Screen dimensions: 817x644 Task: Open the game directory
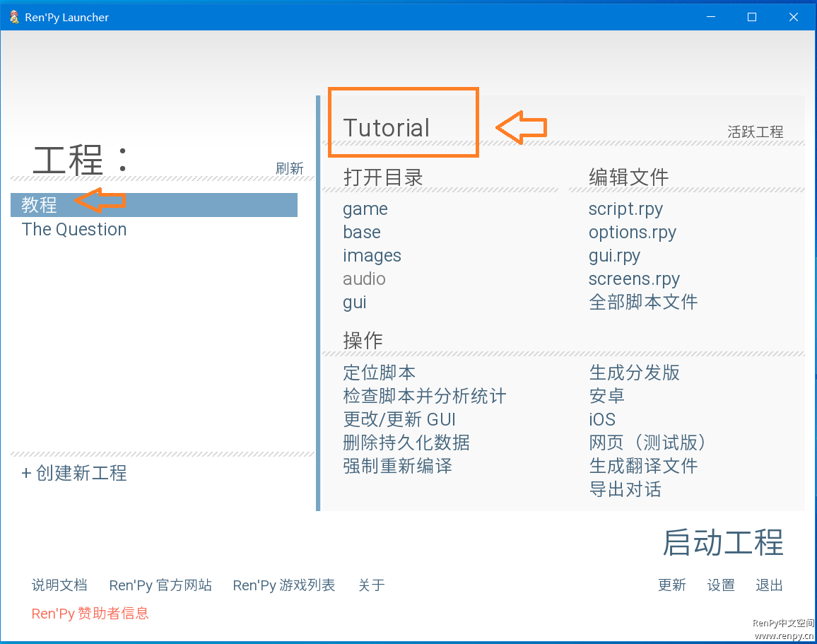click(365, 209)
